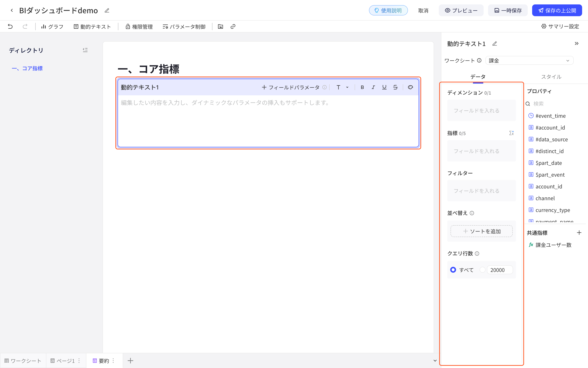Screen dimensions: 588x368
Task: Click the undo arrow in toolbar
Action: pos(10,26)
